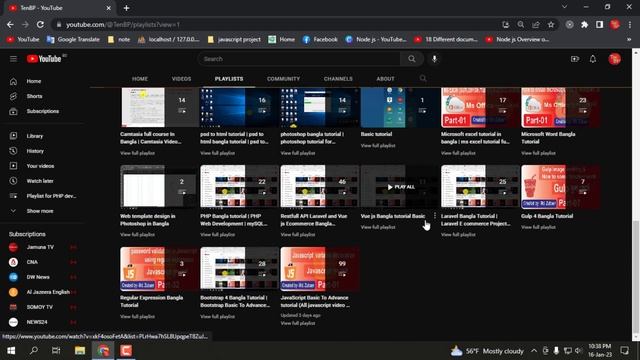Viewport: 640px width, 360px height.
Task: Open the options dots for Vue js playlist
Action: pos(435,216)
